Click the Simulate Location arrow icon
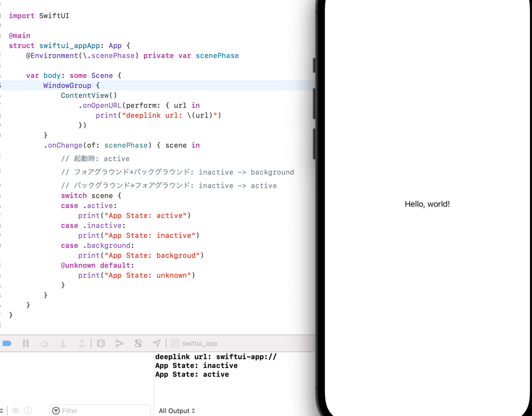This screenshot has width=532, height=416. (157, 343)
